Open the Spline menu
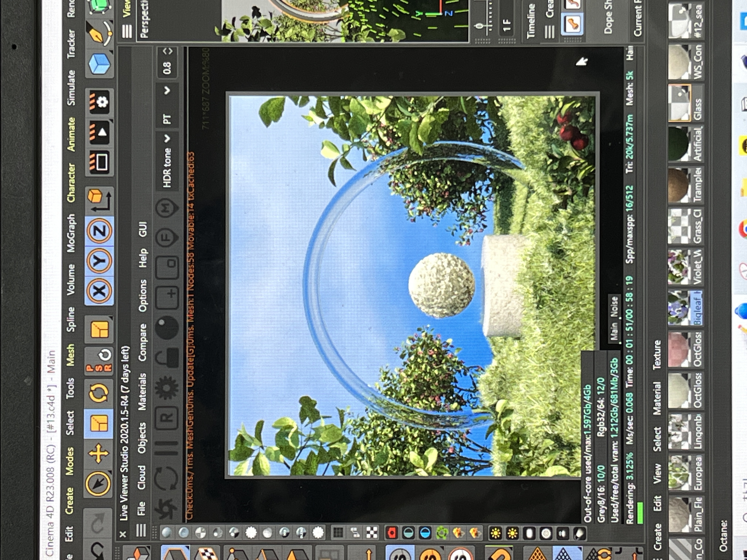 pyautogui.click(x=71, y=319)
